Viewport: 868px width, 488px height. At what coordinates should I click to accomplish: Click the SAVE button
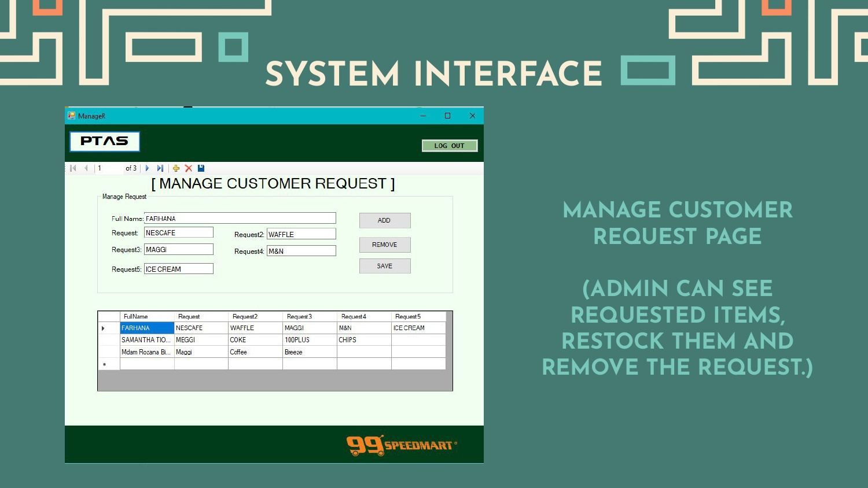384,266
